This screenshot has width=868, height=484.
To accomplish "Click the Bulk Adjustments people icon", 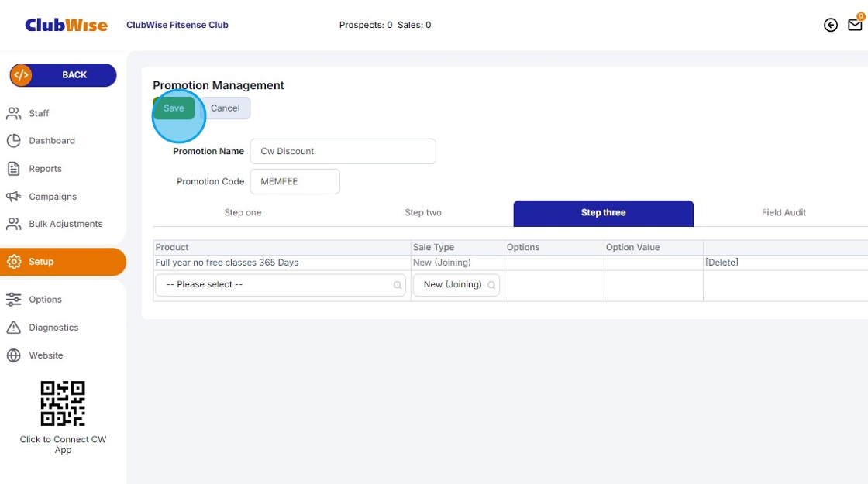I will click(14, 224).
